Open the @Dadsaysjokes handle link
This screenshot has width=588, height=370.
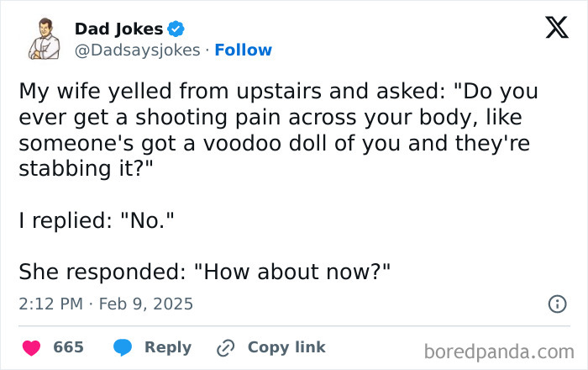click(137, 50)
